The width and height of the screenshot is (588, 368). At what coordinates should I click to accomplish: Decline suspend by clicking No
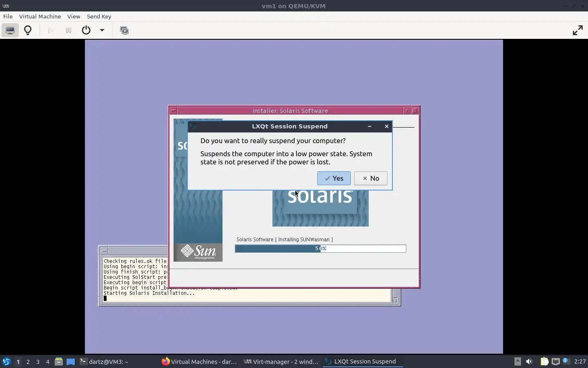coord(371,178)
